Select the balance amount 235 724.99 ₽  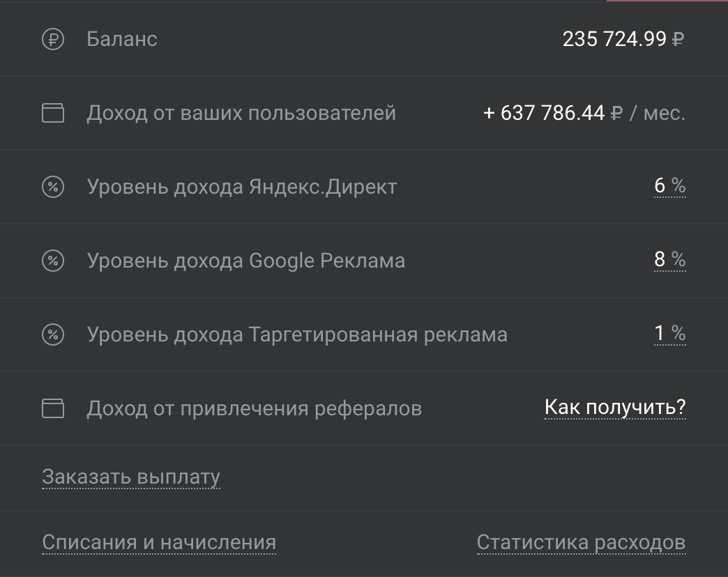point(623,38)
